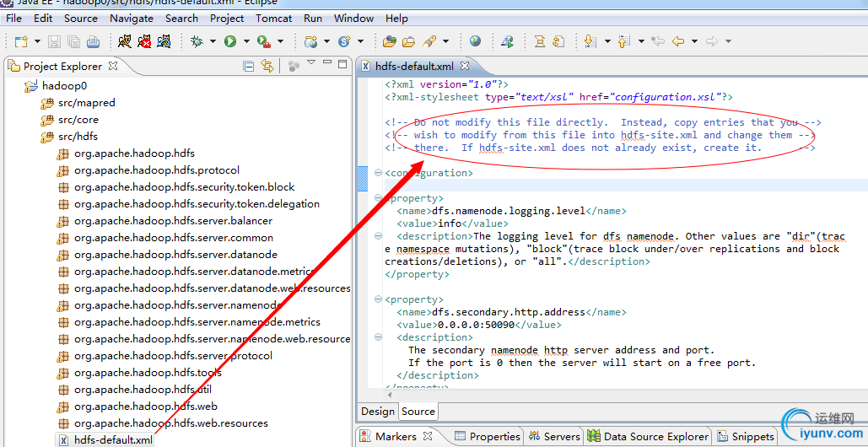Viewport: 868px width, 447px height.
Task: Click the Debug bug icon
Action: [x=197, y=41]
